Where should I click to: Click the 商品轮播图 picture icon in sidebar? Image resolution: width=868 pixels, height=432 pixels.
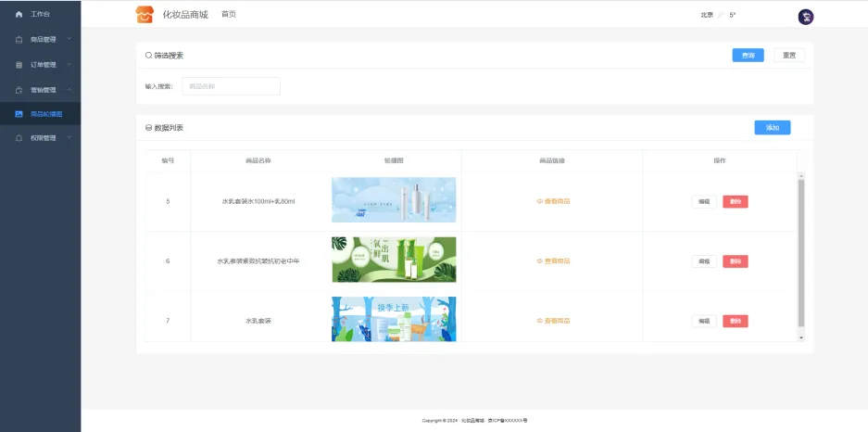(x=19, y=114)
